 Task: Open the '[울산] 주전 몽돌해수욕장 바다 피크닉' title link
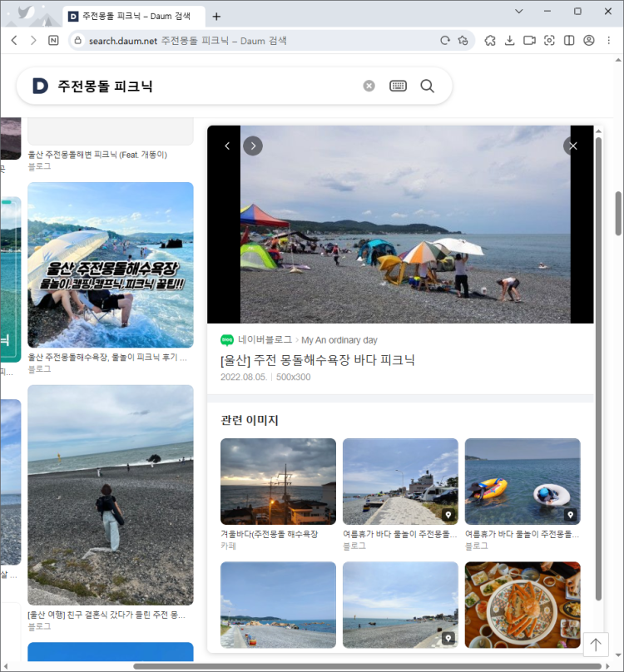click(317, 359)
